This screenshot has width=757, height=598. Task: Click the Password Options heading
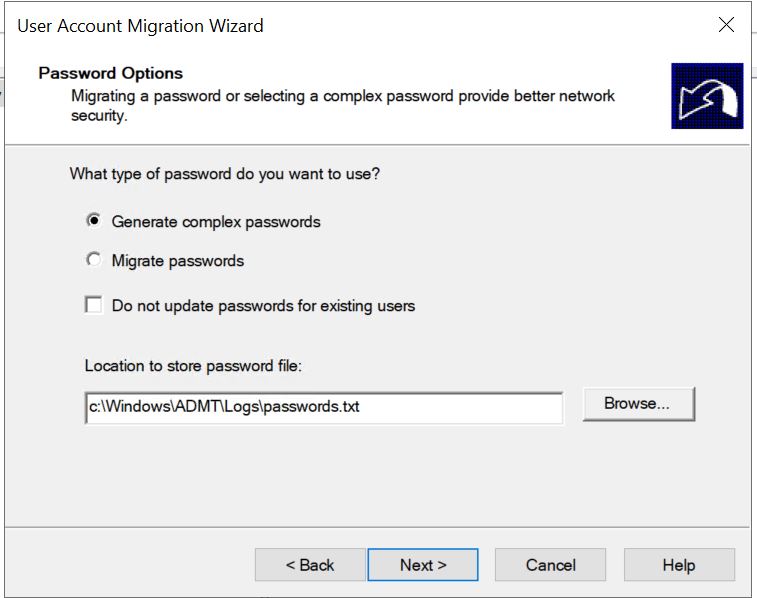[x=111, y=73]
